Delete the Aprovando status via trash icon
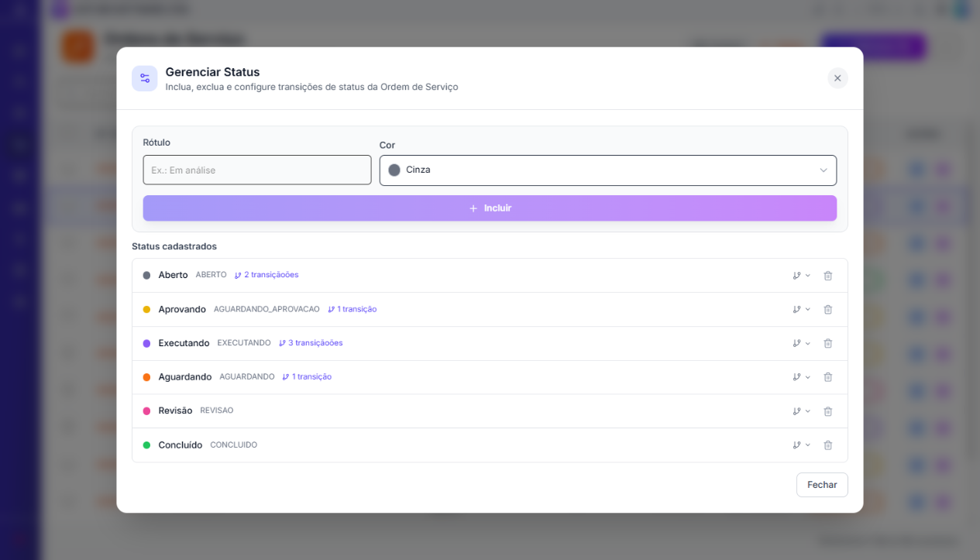This screenshot has width=980, height=560. pyautogui.click(x=827, y=309)
